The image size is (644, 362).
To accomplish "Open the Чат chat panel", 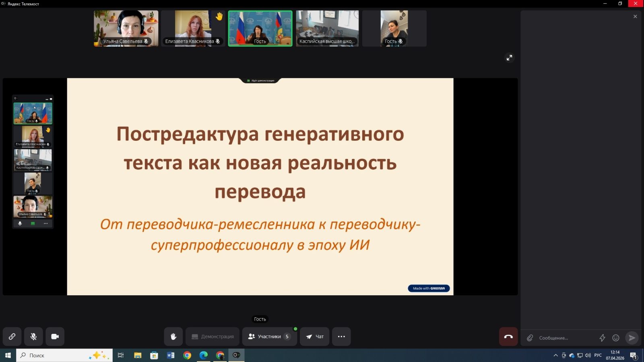I will click(x=314, y=337).
